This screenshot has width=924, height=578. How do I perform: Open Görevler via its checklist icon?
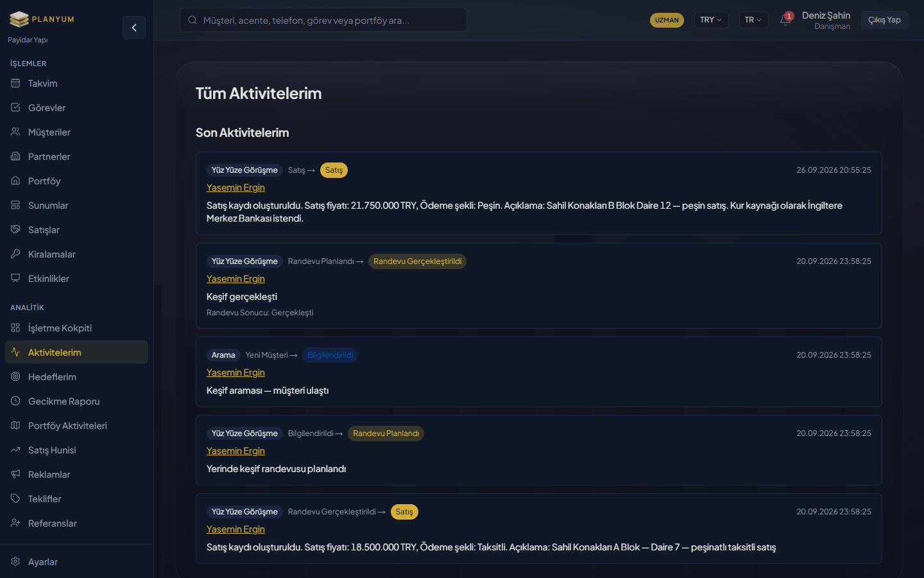[15, 107]
